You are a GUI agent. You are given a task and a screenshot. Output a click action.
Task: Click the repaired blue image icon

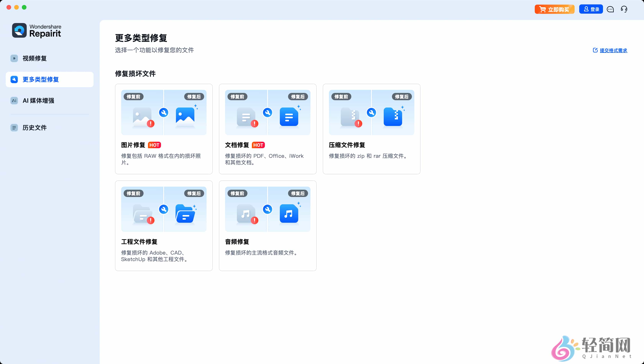[185, 116]
